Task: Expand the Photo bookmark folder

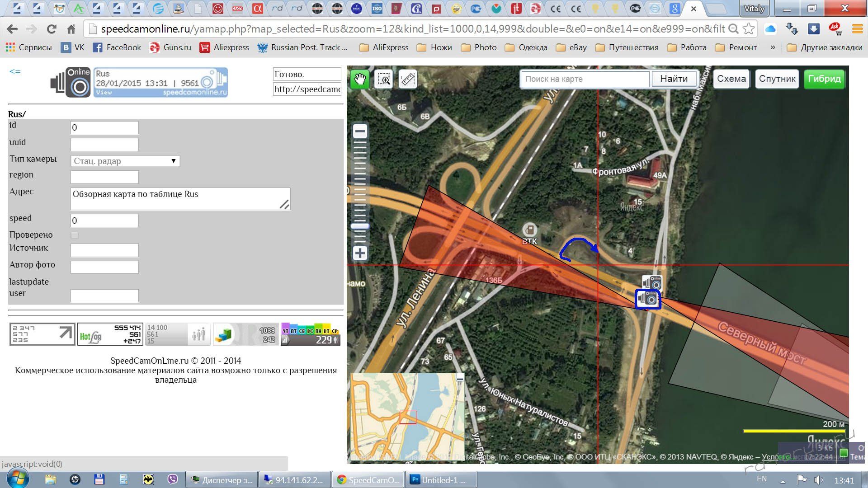Action: 479,47
